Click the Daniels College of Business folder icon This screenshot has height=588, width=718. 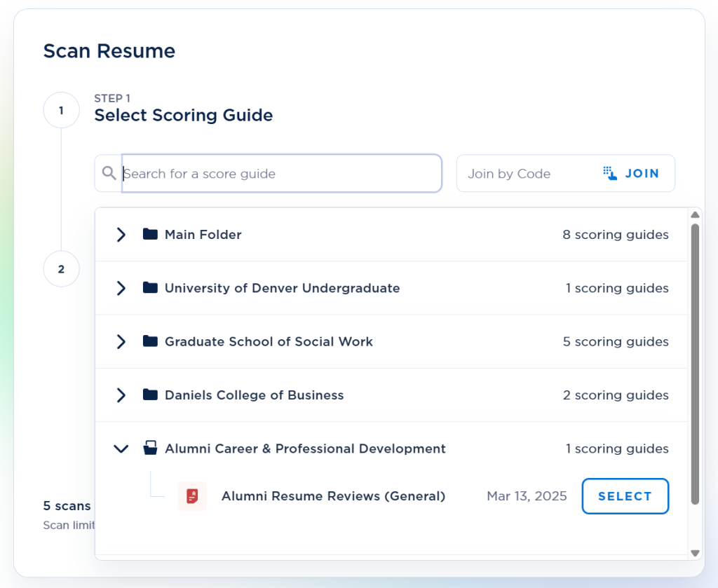150,395
